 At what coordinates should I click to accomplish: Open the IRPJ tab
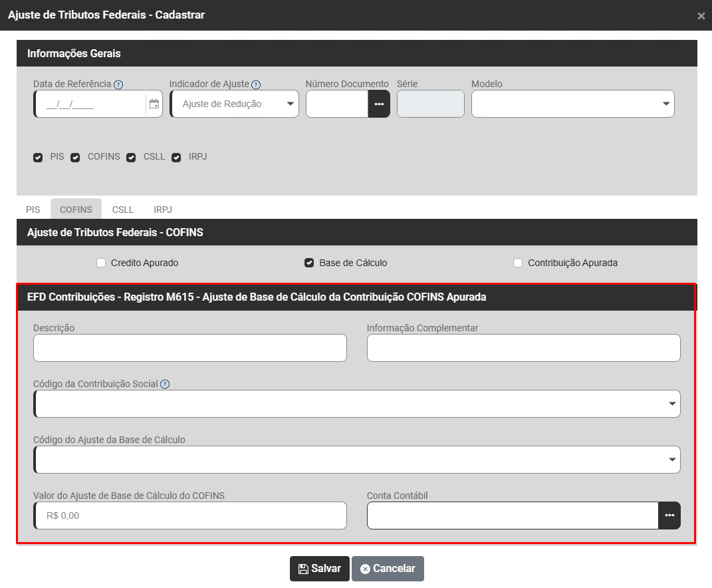coord(163,210)
